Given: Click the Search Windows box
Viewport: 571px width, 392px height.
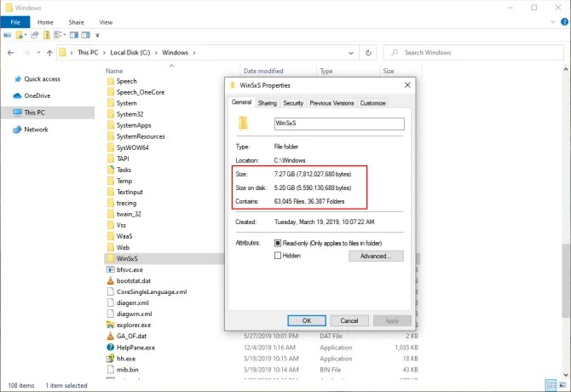Looking at the screenshot, I should 473,53.
